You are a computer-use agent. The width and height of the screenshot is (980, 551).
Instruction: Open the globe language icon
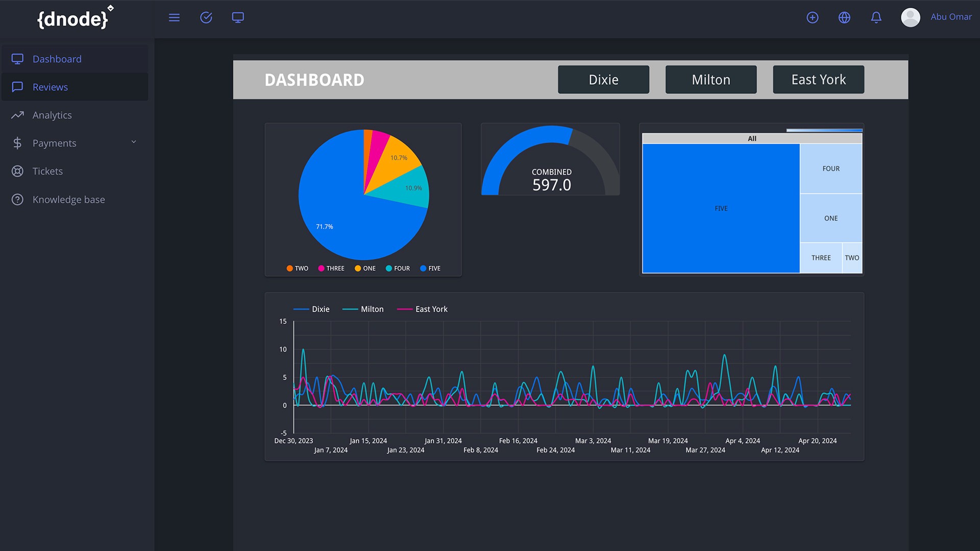tap(844, 18)
